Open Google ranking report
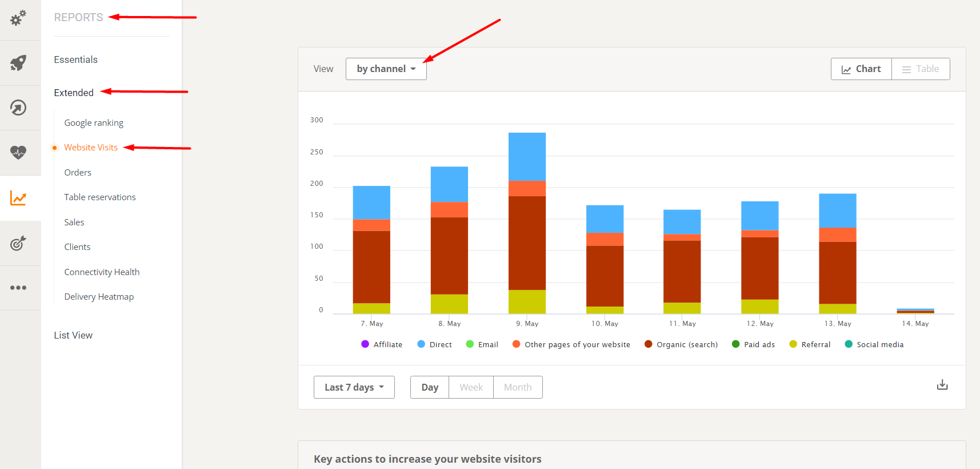This screenshot has height=469, width=980. pyautogui.click(x=94, y=123)
